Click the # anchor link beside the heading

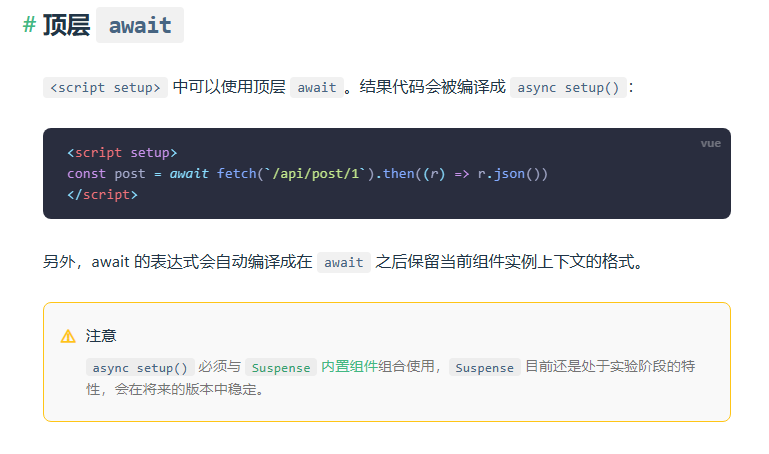pos(29,24)
